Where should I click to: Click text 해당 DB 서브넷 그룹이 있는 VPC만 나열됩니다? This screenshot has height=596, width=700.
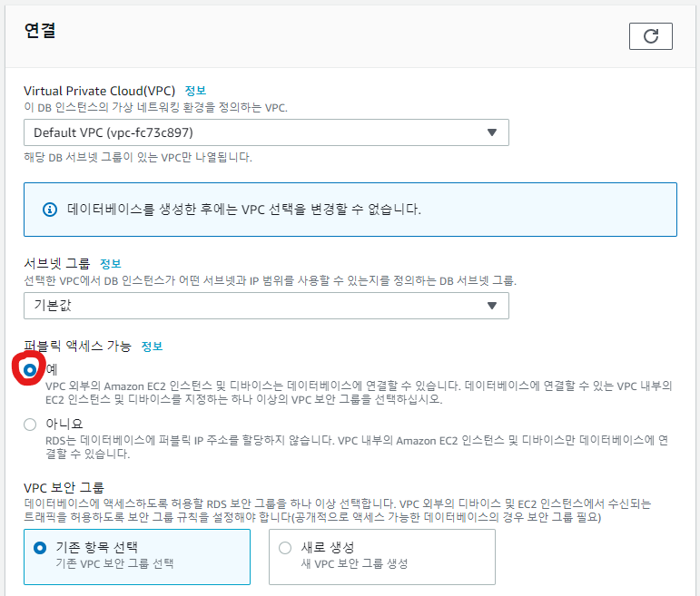[x=138, y=158]
